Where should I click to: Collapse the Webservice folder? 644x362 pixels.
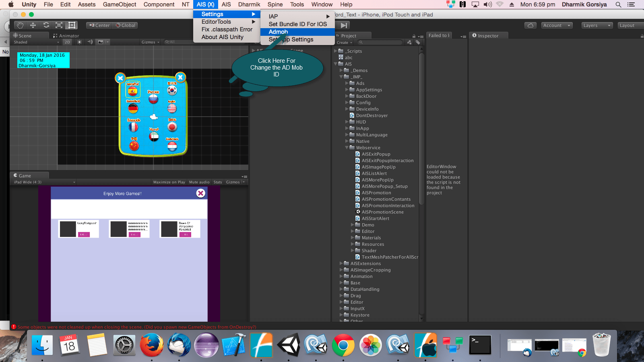(347, 148)
